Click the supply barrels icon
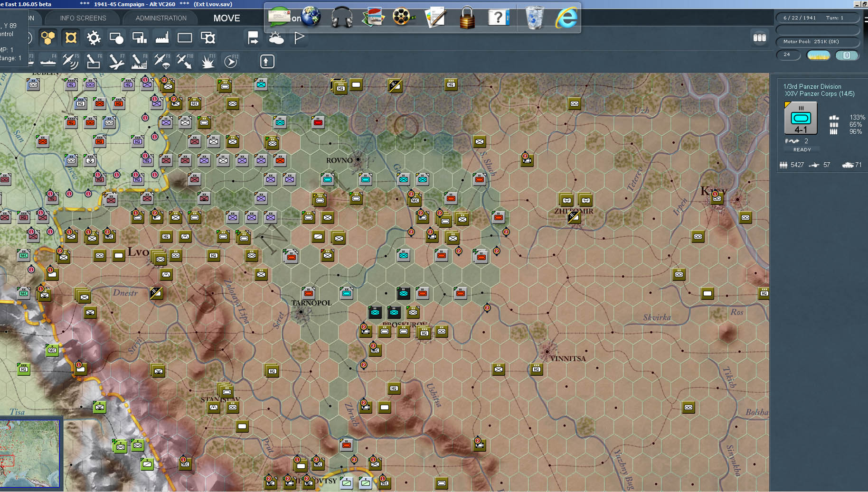The image size is (868, 492). click(760, 37)
